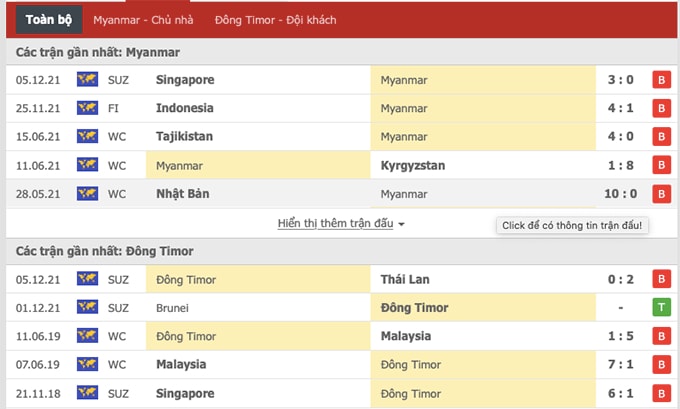Image resolution: width=680 pixels, height=409 pixels.
Task: Click the 'Các trận gần nhất: Đông Timor' header
Action: pyautogui.click(x=105, y=251)
